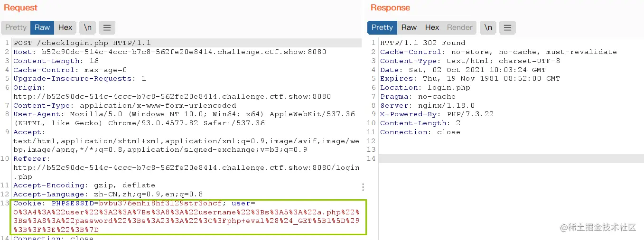Click response Content-Type text/html header
The width and height of the screenshot is (644, 240).
click(470, 61)
